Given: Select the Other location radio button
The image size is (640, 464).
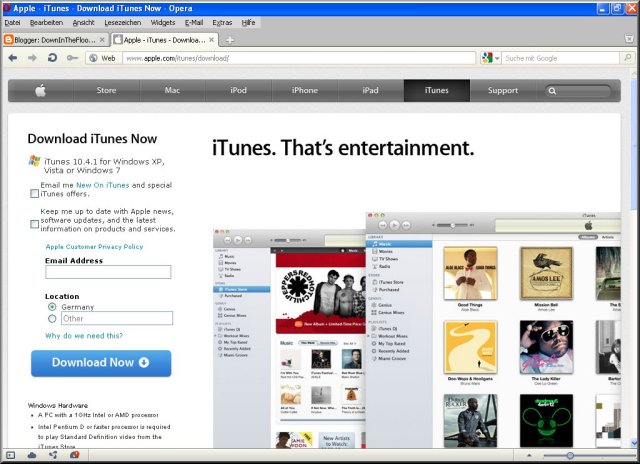Looking at the screenshot, I should click(x=52, y=319).
